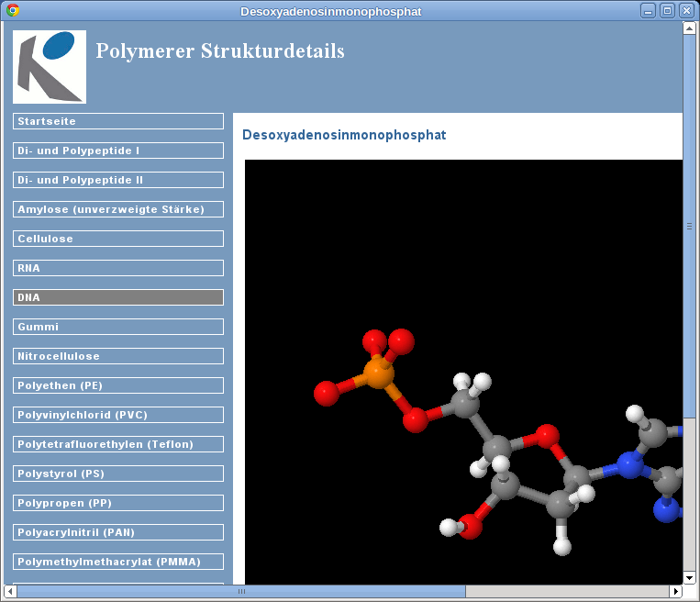This screenshot has height=602, width=700.
Task: Open Polyethen (PE) details
Action: pyautogui.click(x=118, y=385)
